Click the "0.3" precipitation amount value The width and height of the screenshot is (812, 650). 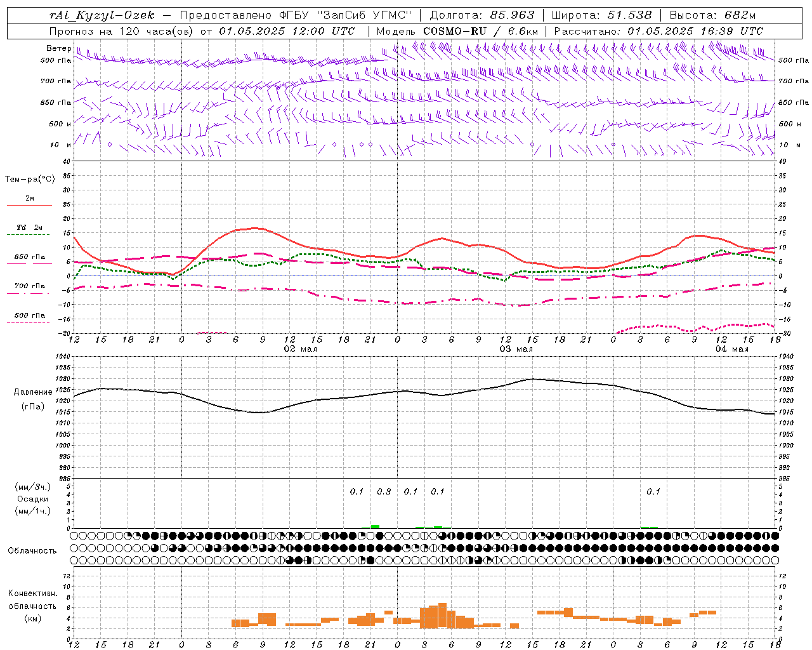pos(384,491)
